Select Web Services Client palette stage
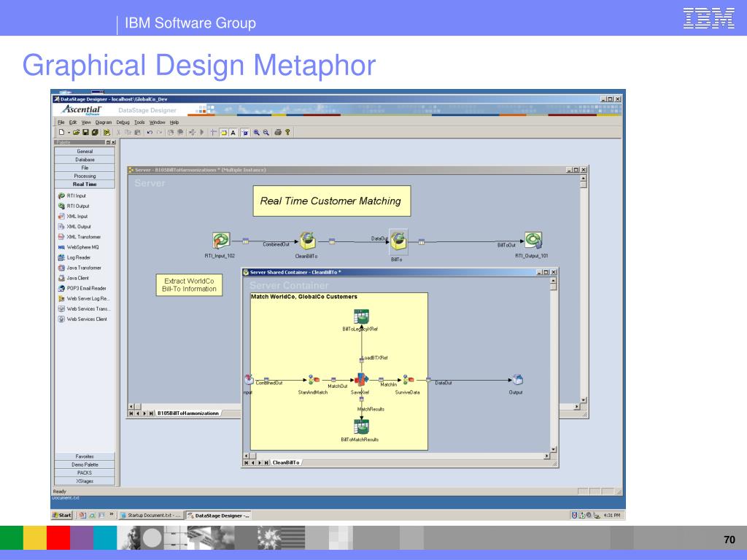This screenshot has height=560, width=747. 82,319
